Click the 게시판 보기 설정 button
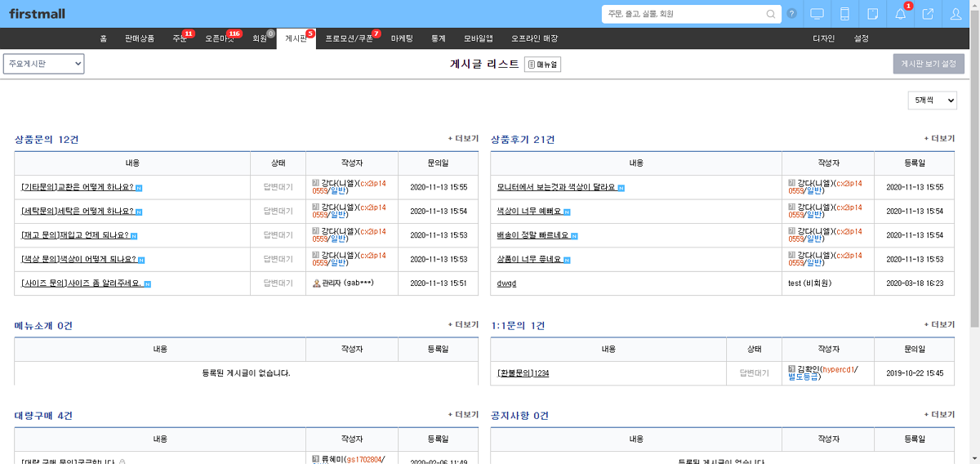Screen dimensions: 980x464 pyautogui.click(x=929, y=64)
